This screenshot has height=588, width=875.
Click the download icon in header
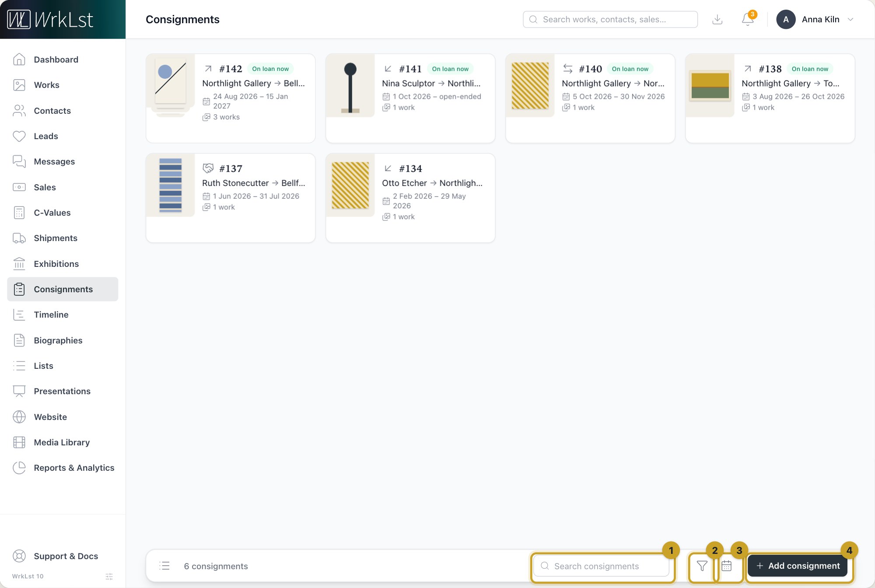click(717, 19)
